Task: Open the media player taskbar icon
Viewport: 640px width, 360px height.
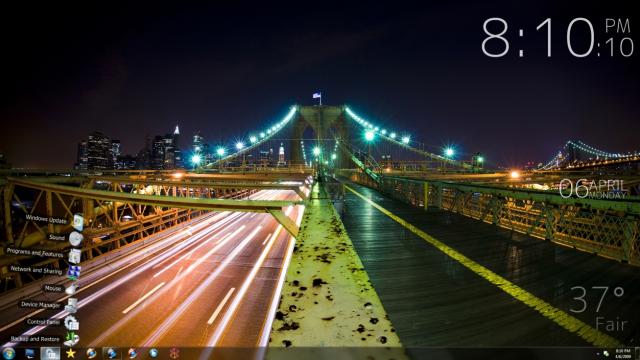Action: coord(153,353)
